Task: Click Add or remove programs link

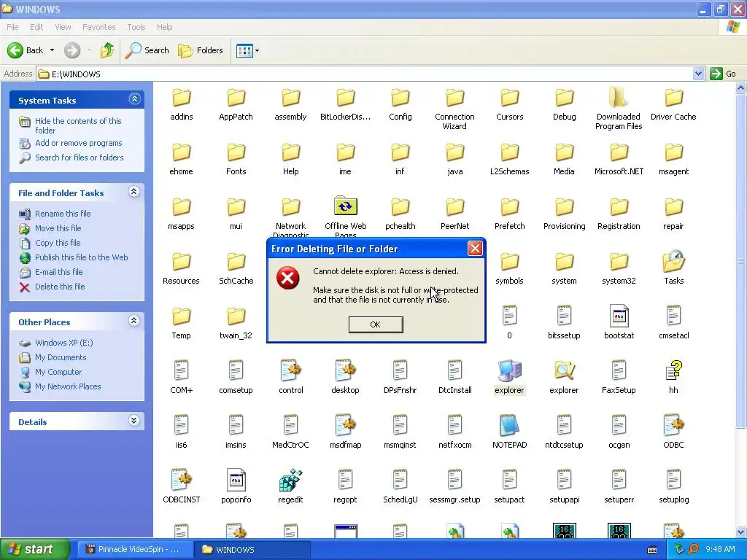Action: (x=78, y=143)
